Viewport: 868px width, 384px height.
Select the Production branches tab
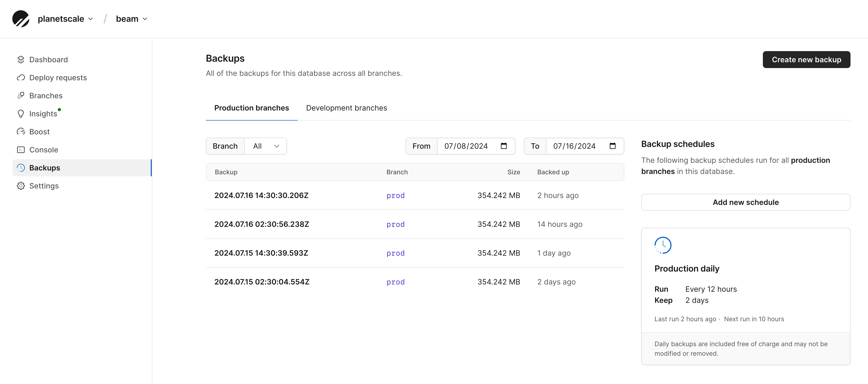tap(251, 108)
